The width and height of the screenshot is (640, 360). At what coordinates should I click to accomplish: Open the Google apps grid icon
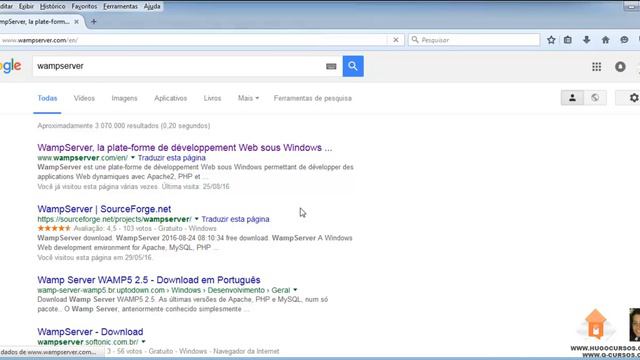click(596, 67)
